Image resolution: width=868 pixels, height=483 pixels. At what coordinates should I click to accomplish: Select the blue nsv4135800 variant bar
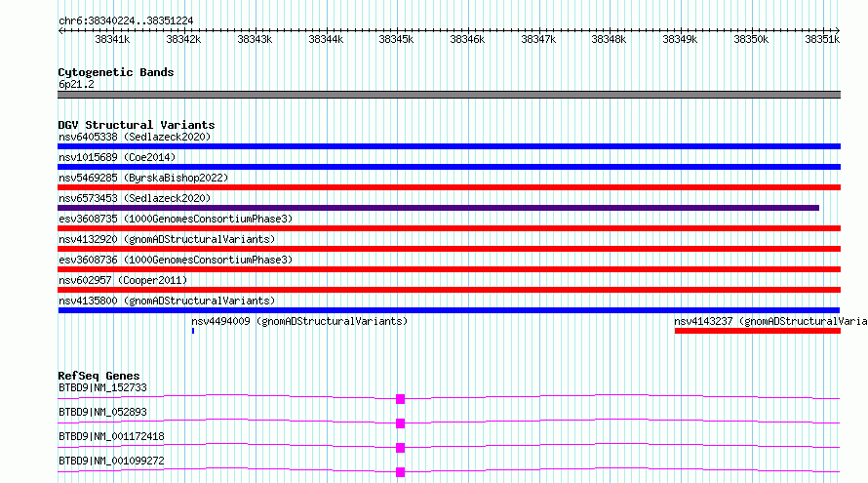click(x=449, y=310)
